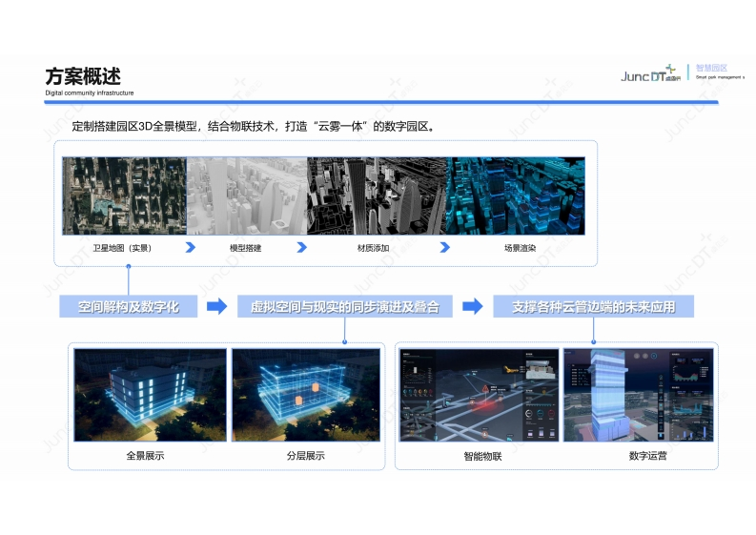Click the chevron arrow after 卫星地图

(191, 248)
